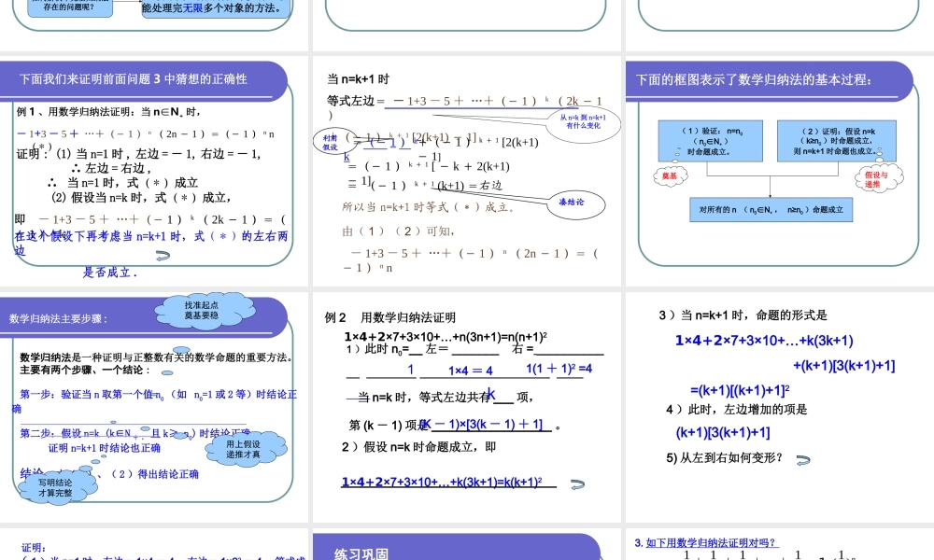Click the return arrow beside 从左到右如何变形
The height and width of the screenshot is (560, 934).
[x=803, y=460]
